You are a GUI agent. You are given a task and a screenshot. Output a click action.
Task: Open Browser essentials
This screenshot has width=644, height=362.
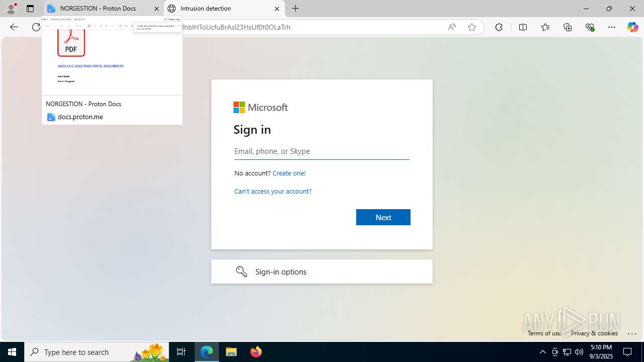(590, 27)
